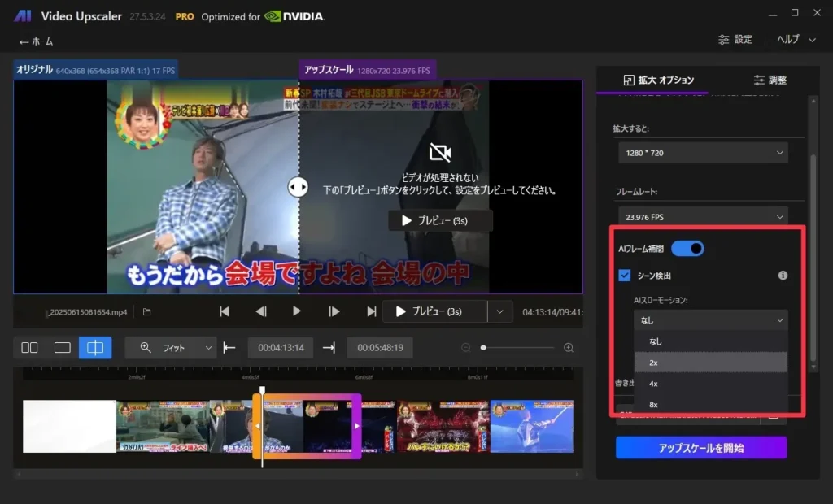The height and width of the screenshot is (504, 833).
Task: Click the scene detection info icon
Action: (783, 276)
